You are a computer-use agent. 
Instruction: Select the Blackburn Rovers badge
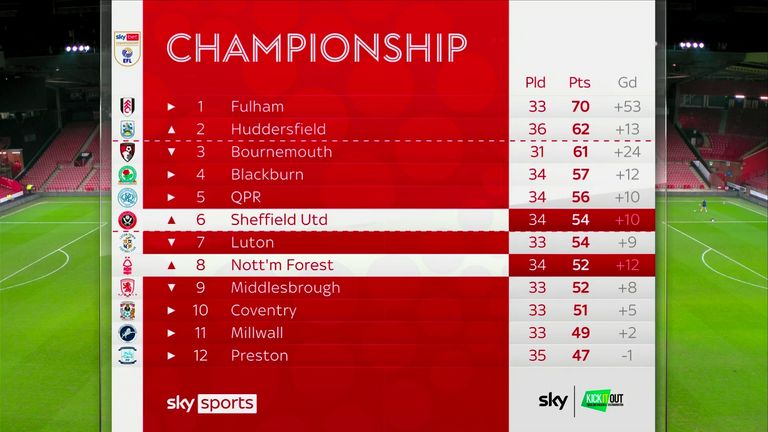127,175
